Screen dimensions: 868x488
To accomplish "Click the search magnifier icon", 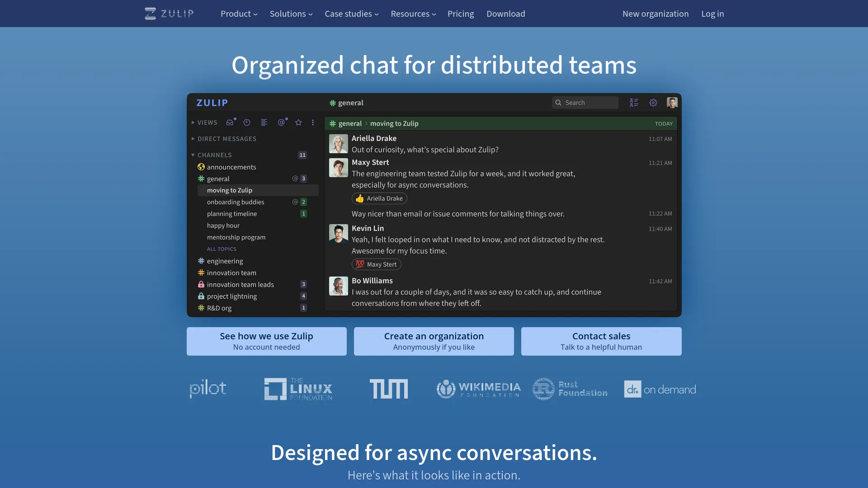I will pos(558,103).
